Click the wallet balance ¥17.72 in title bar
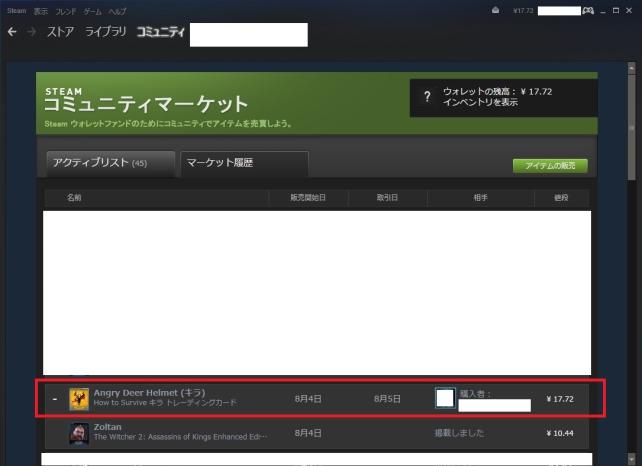The height and width of the screenshot is (466, 642). click(523, 11)
